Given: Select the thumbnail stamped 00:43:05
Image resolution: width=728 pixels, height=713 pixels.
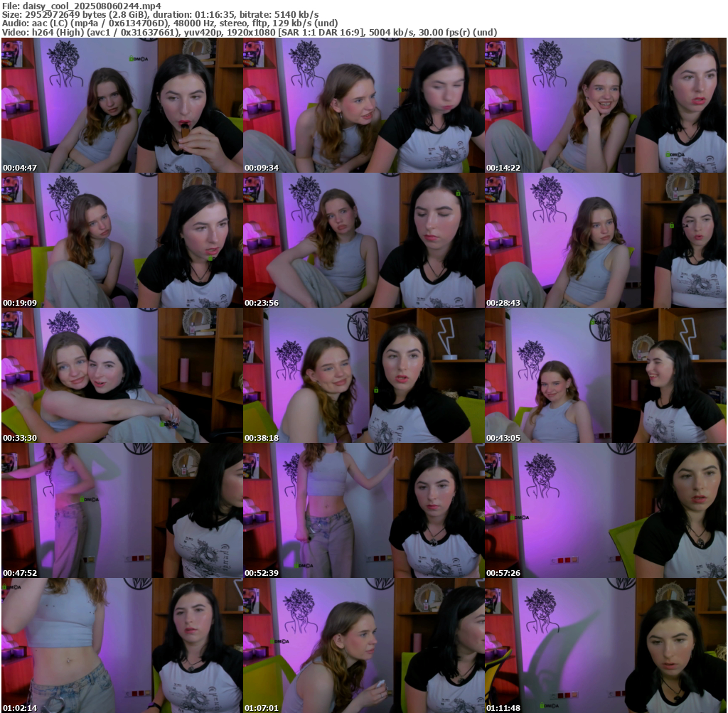Looking at the screenshot, I should [x=606, y=375].
